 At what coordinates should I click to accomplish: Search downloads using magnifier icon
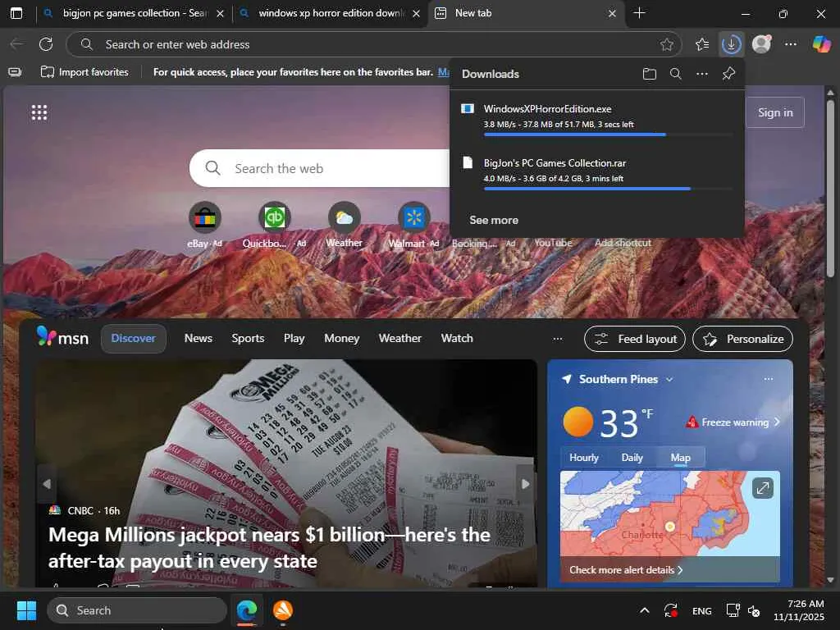pos(676,74)
